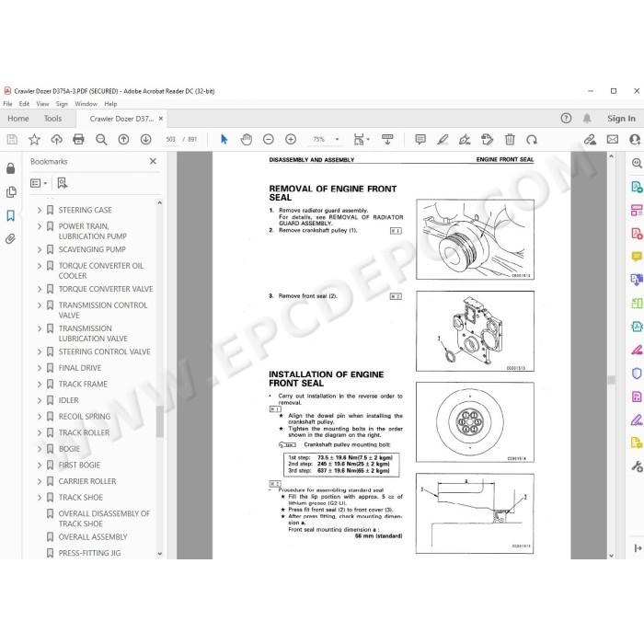Expand SCAVENGING PUMP bookmark
This screenshot has width=644, height=644.
[x=40, y=249]
